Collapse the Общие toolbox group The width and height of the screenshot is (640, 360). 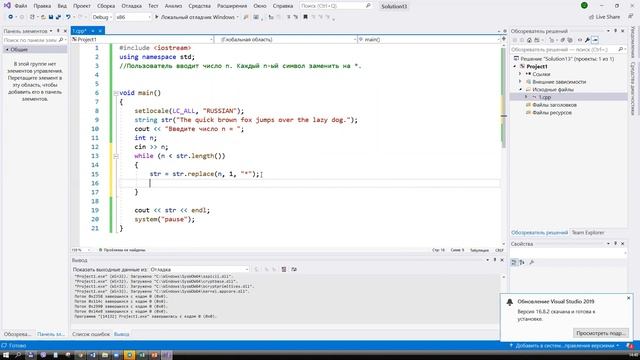(x=7, y=49)
